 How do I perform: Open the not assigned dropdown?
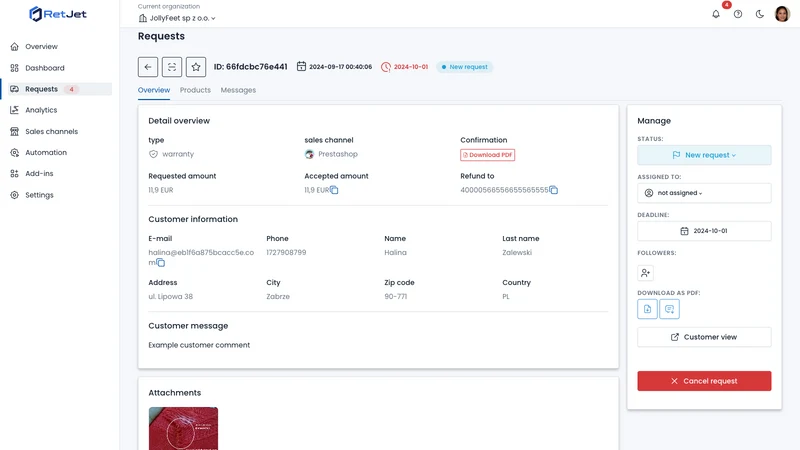click(x=704, y=193)
